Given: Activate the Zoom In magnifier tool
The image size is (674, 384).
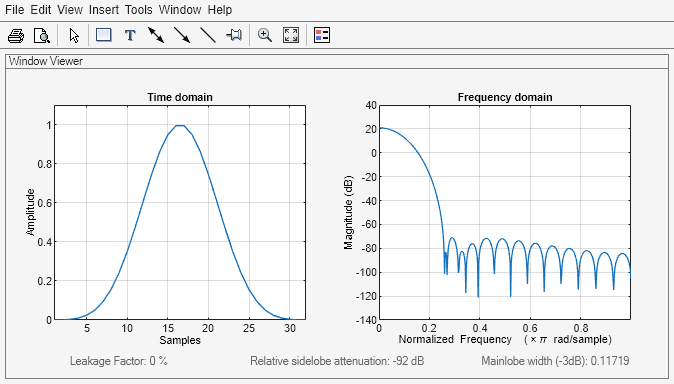Looking at the screenshot, I should click(x=265, y=35).
